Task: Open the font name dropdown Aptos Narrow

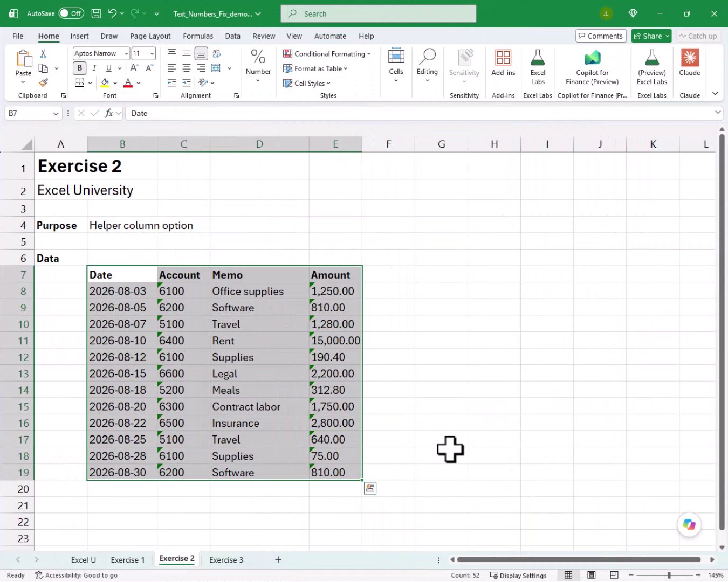Action: click(126, 53)
